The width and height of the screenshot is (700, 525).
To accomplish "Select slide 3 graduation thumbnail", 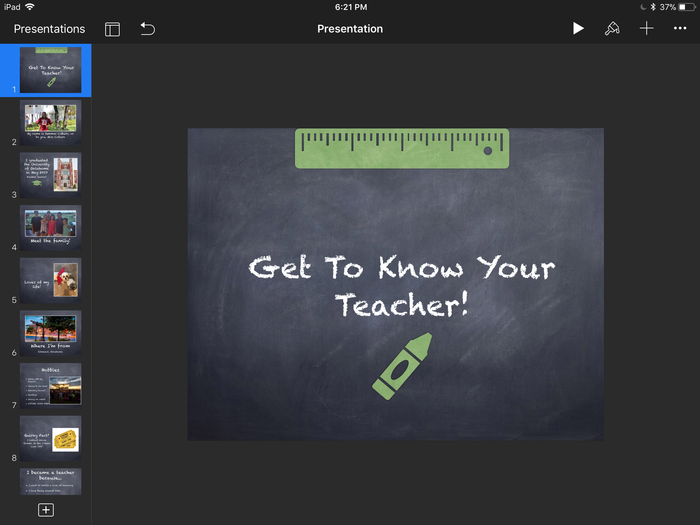I will coord(51,173).
